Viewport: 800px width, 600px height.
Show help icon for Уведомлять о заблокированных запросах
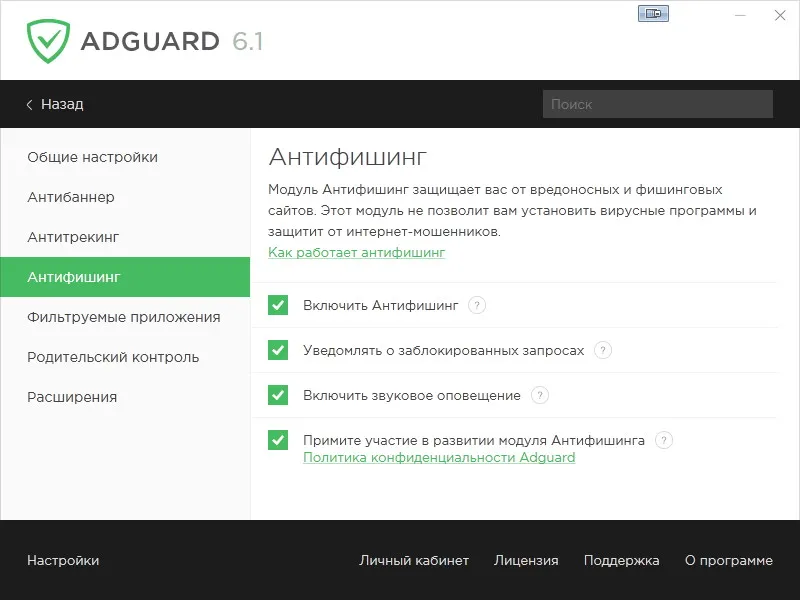pos(603,350)
